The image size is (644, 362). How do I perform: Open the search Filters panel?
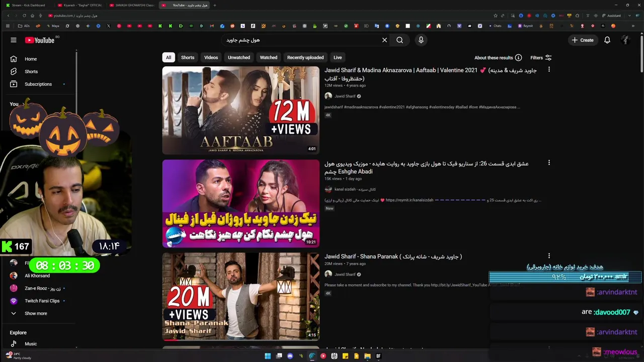(x=541, y=58)
